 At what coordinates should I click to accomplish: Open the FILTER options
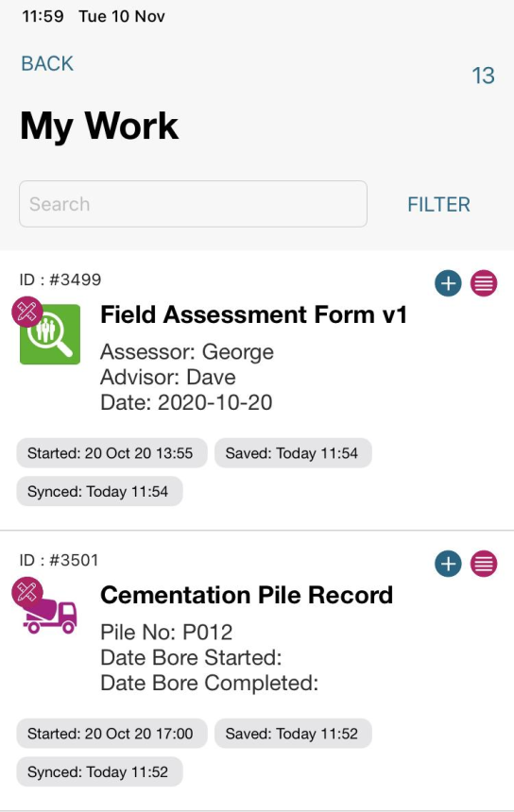click(438, 204)
